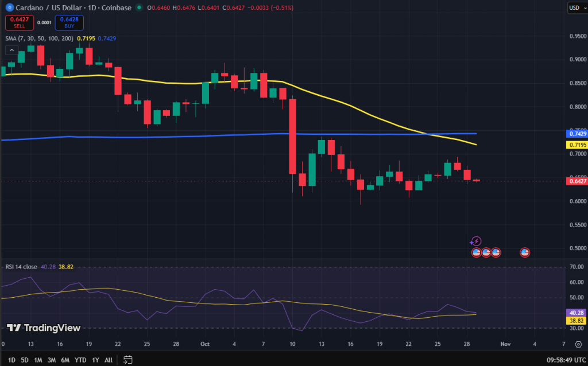The height and width of the screenshot is (366, 588).
Task: Open chart axis settings gear icon
Action: click(578, 344)
